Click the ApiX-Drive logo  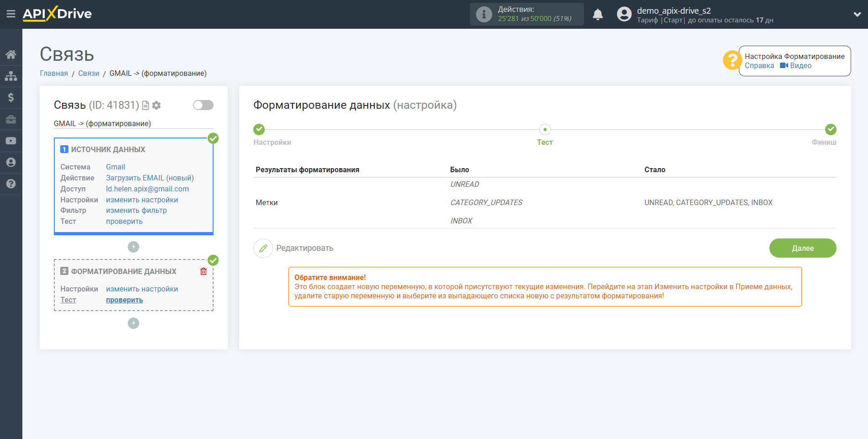tap(57, 14)
